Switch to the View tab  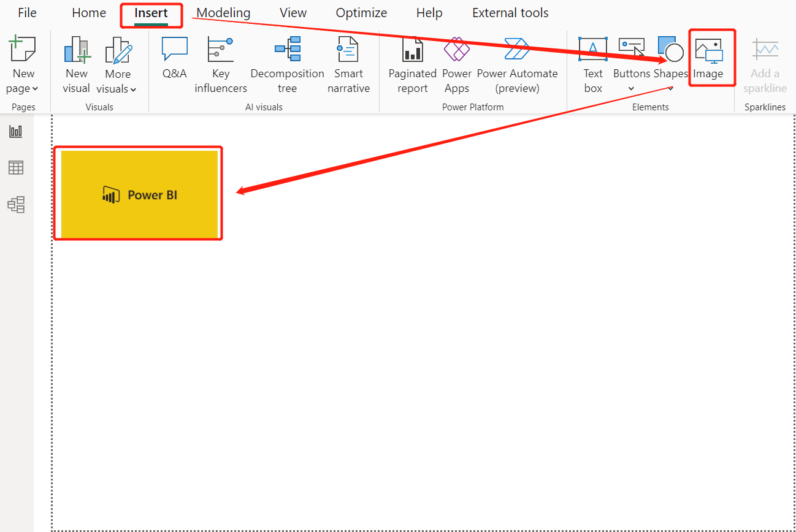293,13
